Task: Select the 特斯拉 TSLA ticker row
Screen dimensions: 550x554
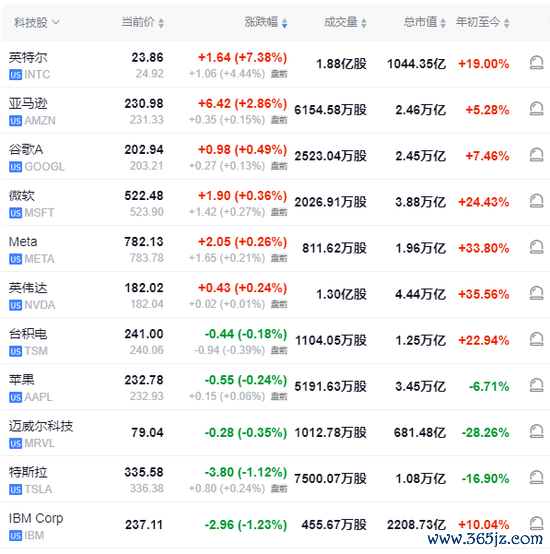Action: point(276,479)
